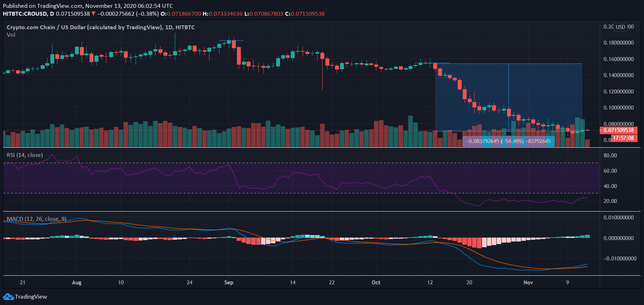The height and width of the screenshot is (305, 644).
Task: Click the TradingView brand name text
Action: tap(31, 297)
